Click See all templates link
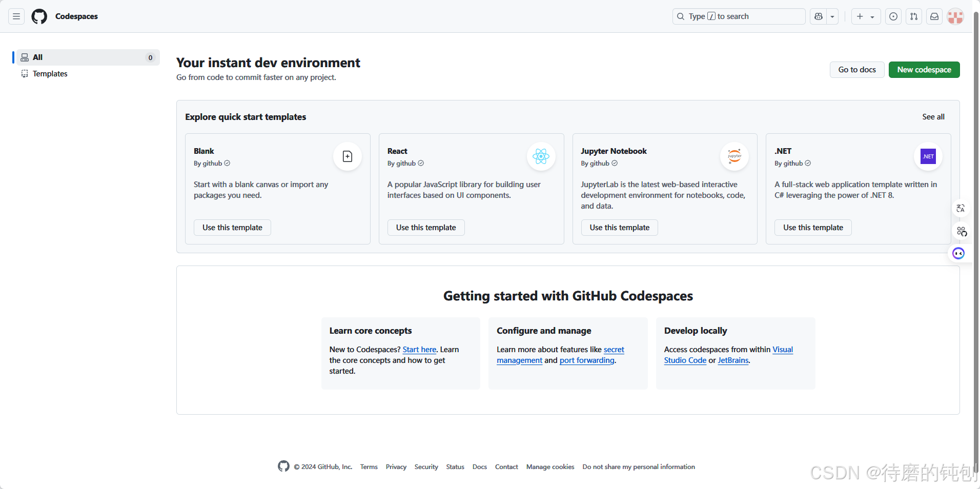 (x=933, y=117)
